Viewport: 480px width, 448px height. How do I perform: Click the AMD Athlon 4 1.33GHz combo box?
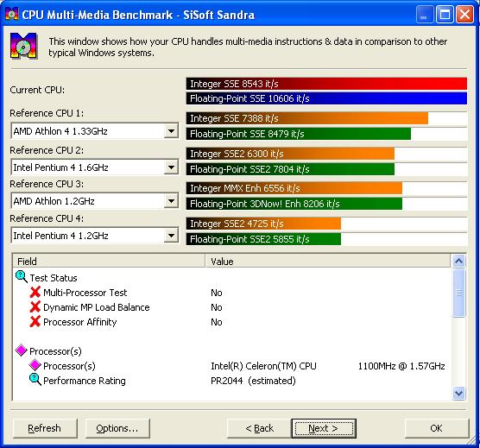tap(95, 131)
